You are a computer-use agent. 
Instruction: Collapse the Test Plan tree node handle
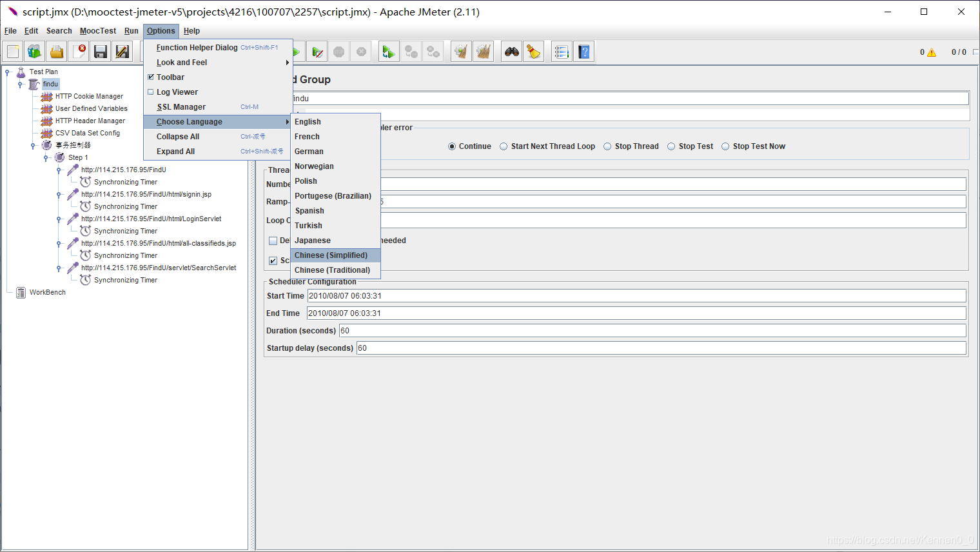tap(8, 72)
